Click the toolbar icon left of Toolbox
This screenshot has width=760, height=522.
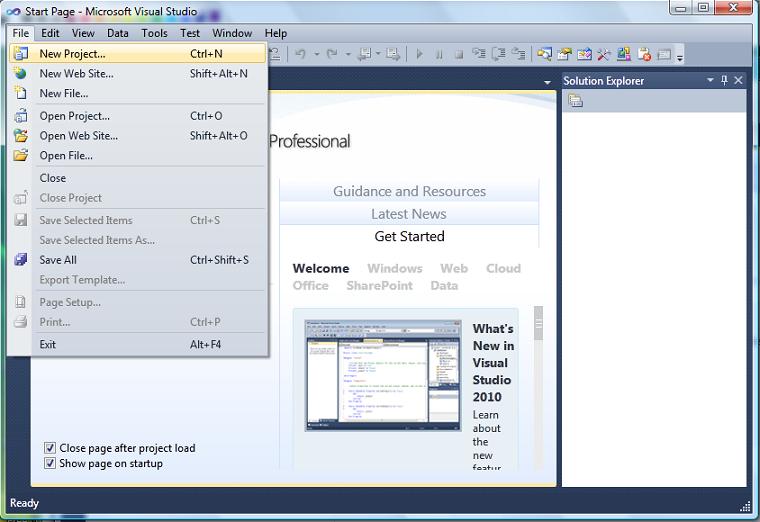pos(584,54)
